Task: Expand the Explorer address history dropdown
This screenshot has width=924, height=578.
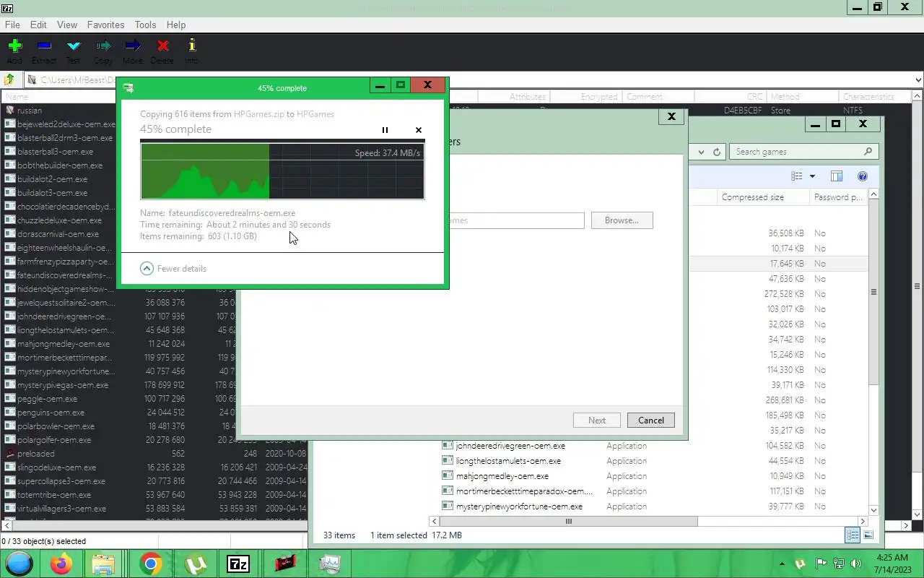Action: pos(701,152)
